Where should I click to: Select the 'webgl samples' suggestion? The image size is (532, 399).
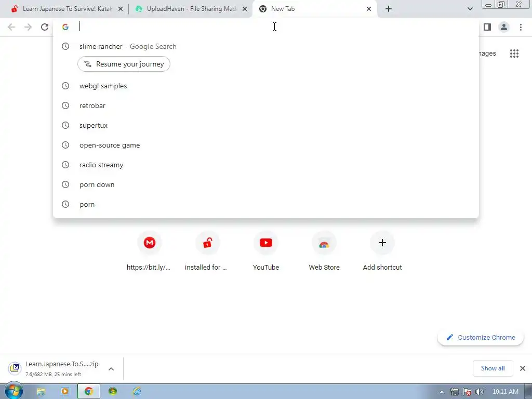[265, 86]
